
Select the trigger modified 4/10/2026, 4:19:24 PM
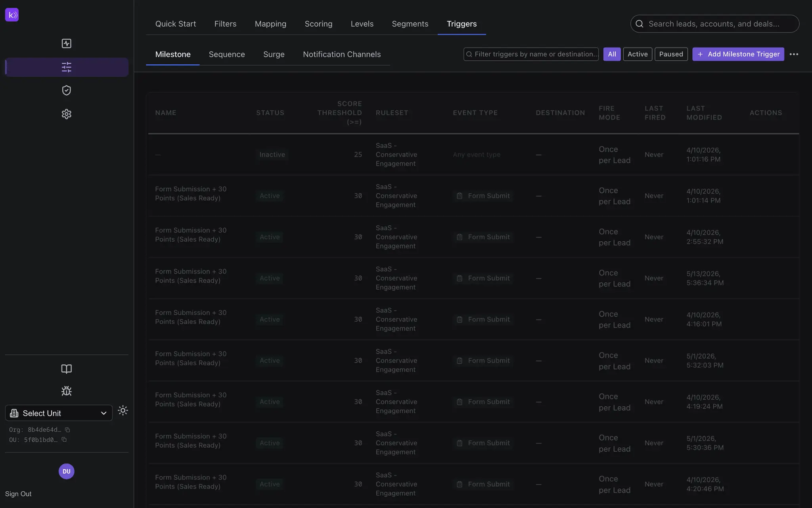tap(473, 402)
